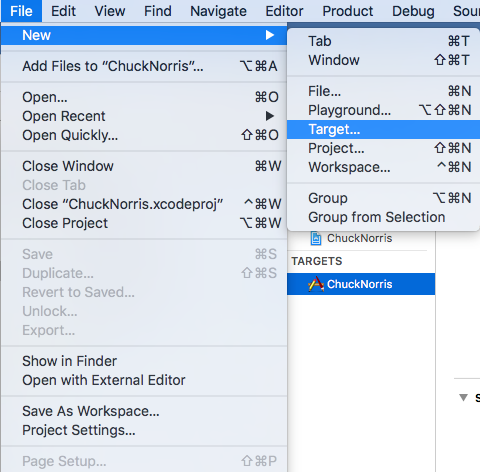Click the ChuckNorris target app icon
The height and width of the screenshot is (472, 480).
316,284
